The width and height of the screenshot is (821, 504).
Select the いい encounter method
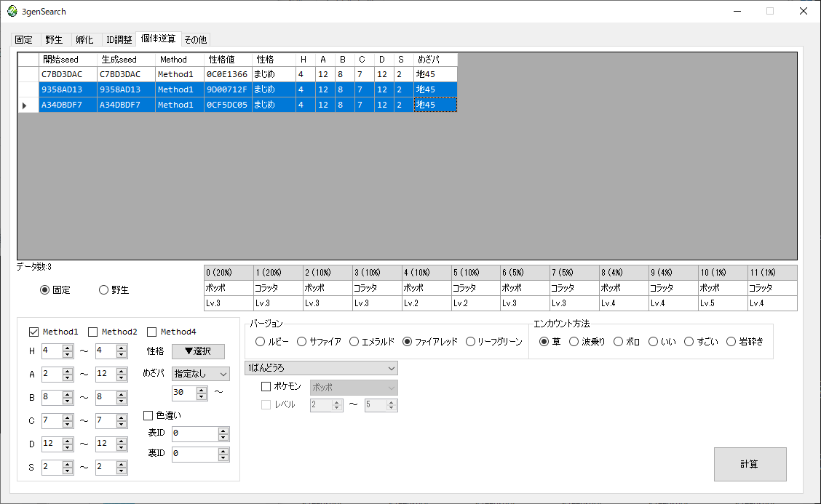tap(662, 342)
